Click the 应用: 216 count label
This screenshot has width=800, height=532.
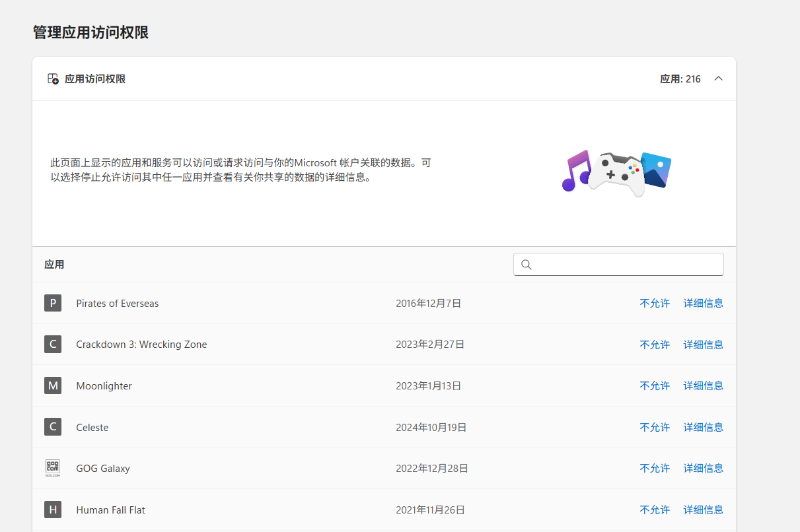(x=680, y=79)
